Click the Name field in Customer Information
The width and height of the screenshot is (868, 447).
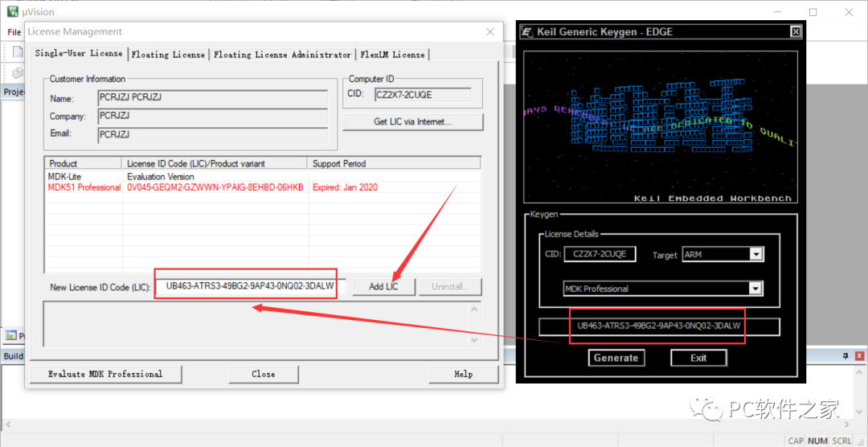tap(212, 99)
